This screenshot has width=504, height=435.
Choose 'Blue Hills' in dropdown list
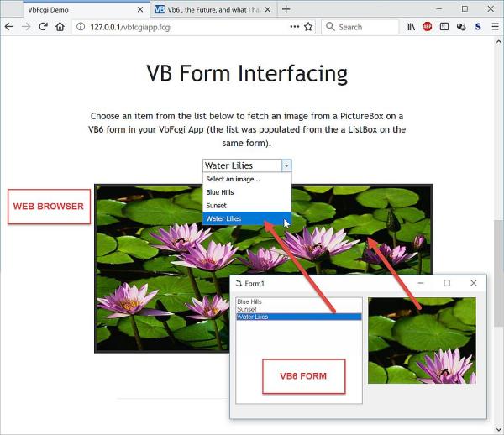[x=247, y=192]
